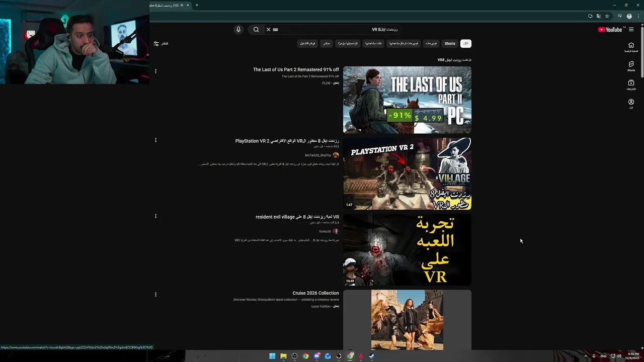
Task: Select the recently uploaded filter chip
Action: [348, 44]
